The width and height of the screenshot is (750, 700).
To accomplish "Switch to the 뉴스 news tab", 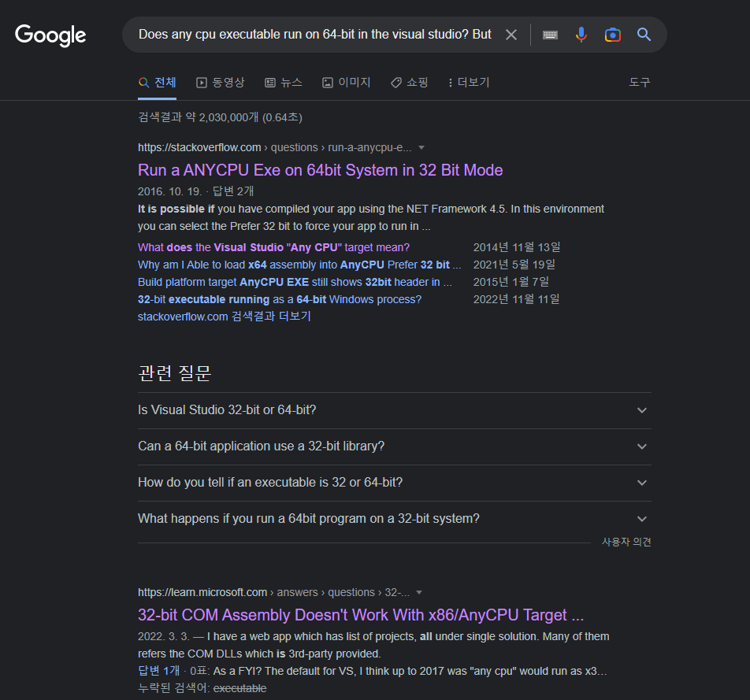I will pos(284,83).
